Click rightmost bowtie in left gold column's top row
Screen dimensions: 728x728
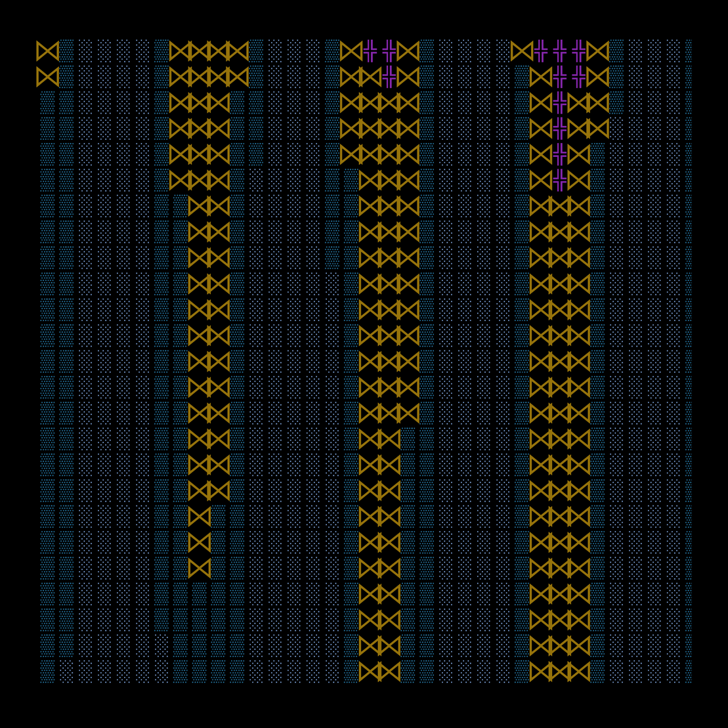237,51
